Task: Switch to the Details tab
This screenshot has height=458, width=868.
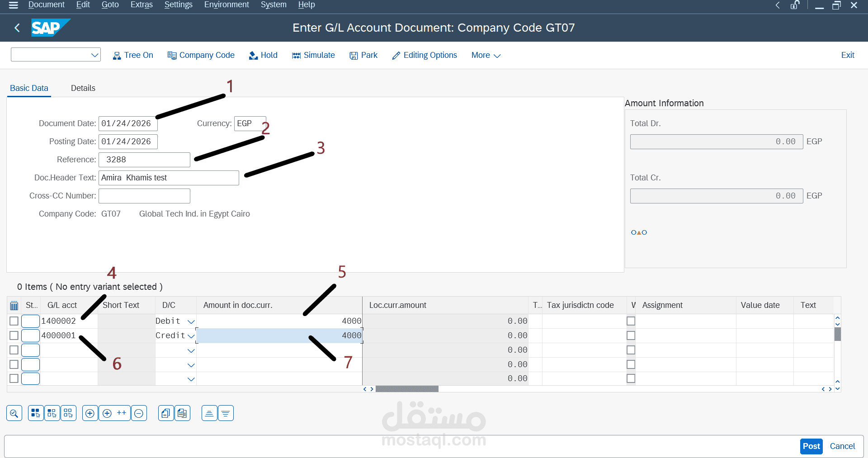Action: 83,88
